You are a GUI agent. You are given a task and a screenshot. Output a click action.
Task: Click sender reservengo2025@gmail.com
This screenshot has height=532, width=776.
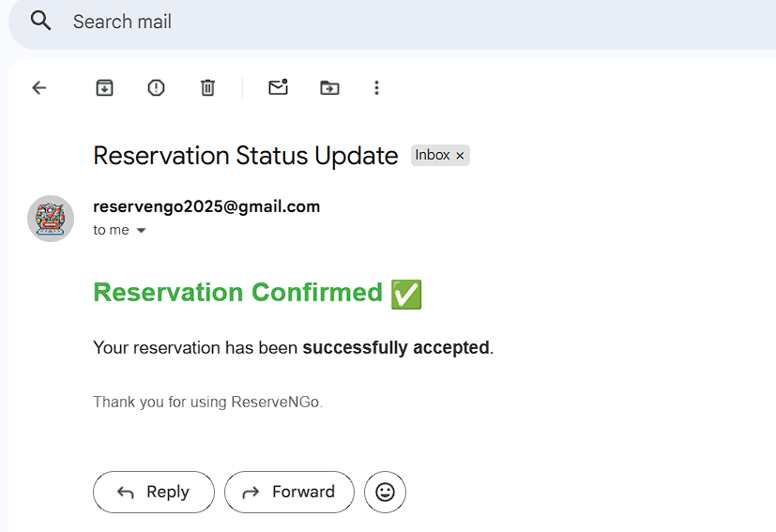click(x=206, y=206)
